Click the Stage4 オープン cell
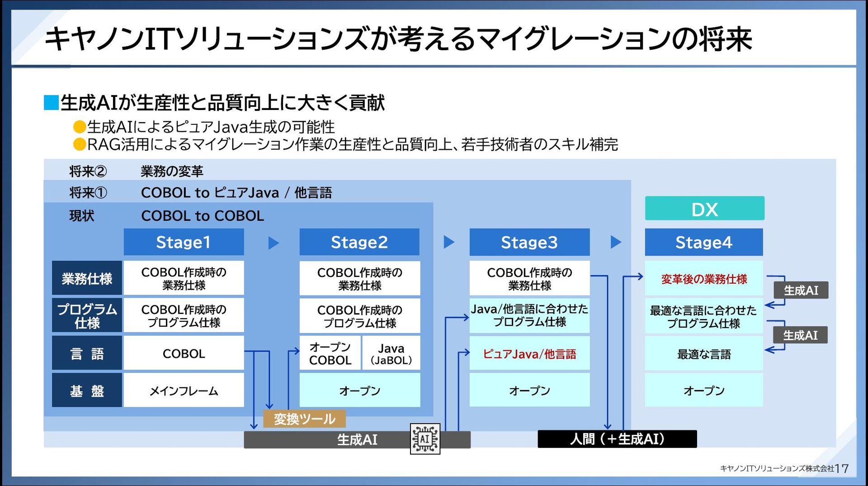868x486 pixels. 704,390
